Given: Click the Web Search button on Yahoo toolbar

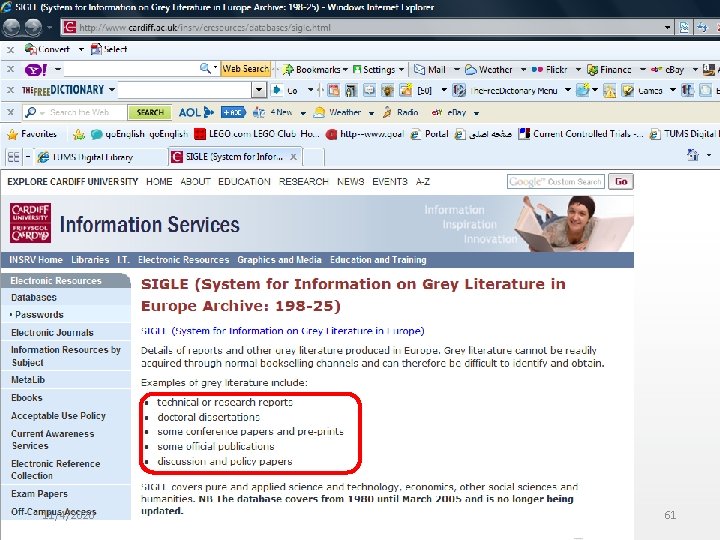Looking at the screenshot, I should pyautogui.click(x=246, y=69).
